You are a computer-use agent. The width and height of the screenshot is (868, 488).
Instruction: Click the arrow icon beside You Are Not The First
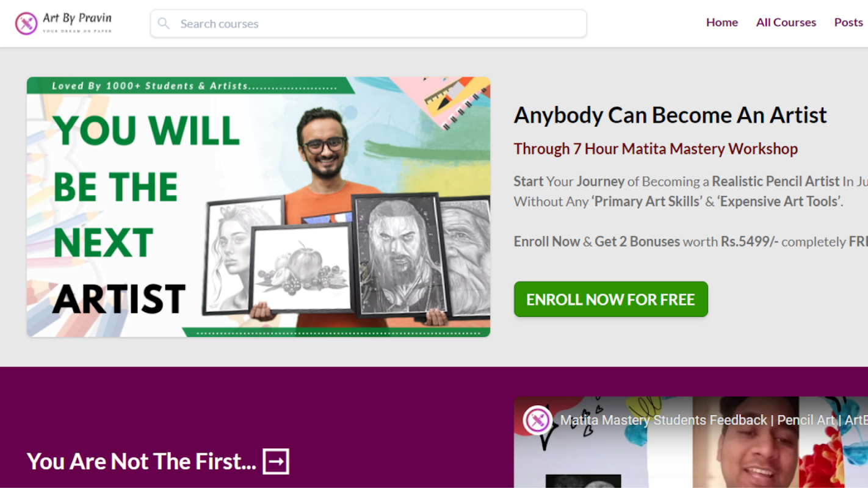coord(276,461)
